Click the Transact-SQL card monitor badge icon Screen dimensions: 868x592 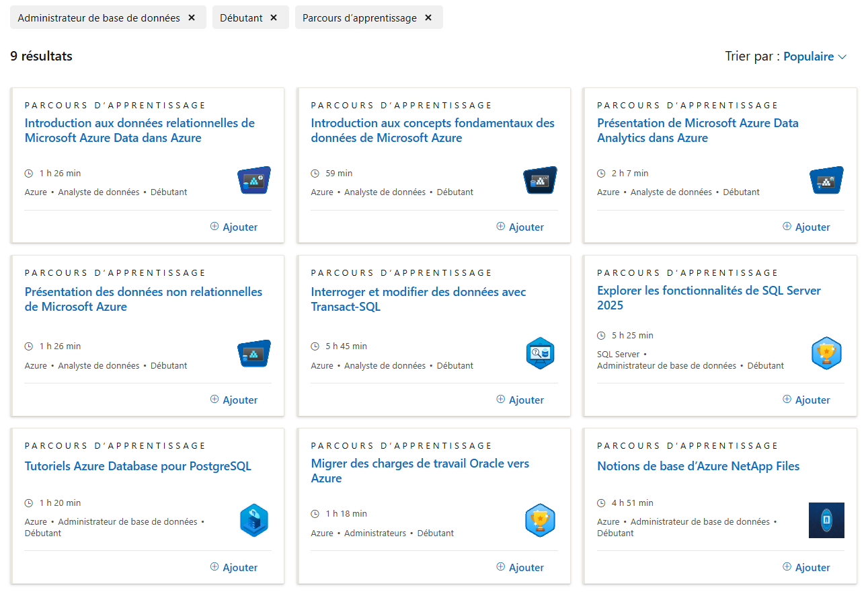click(541, 353)
